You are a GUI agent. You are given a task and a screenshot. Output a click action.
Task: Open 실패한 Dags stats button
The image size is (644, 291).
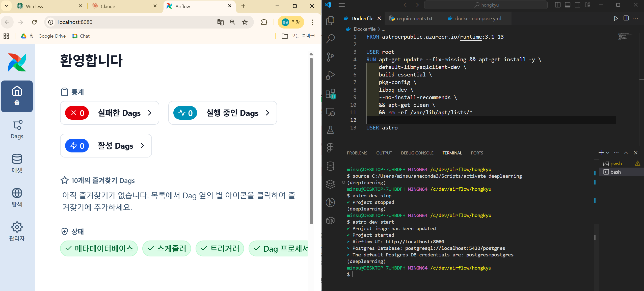pyautogui.click(x=110, y=113)
